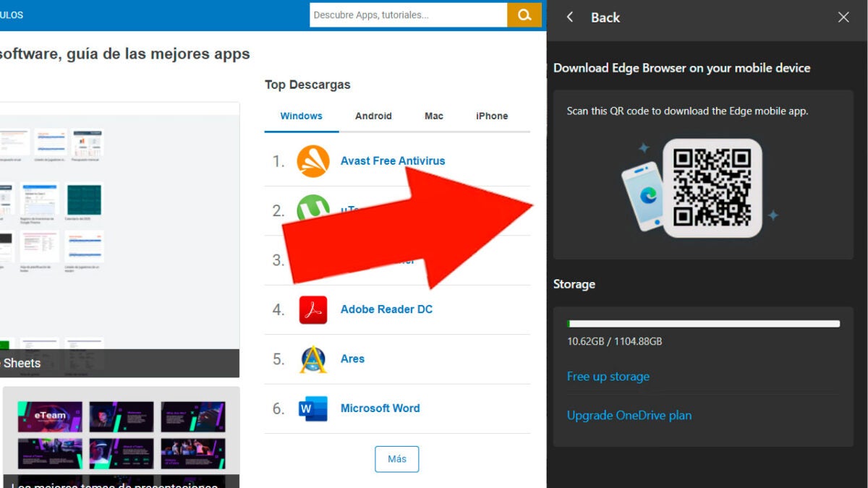Screen dimensions: 868x488
Task: Focus the Descubre Apps search field
Action: [x=409, y=14]
